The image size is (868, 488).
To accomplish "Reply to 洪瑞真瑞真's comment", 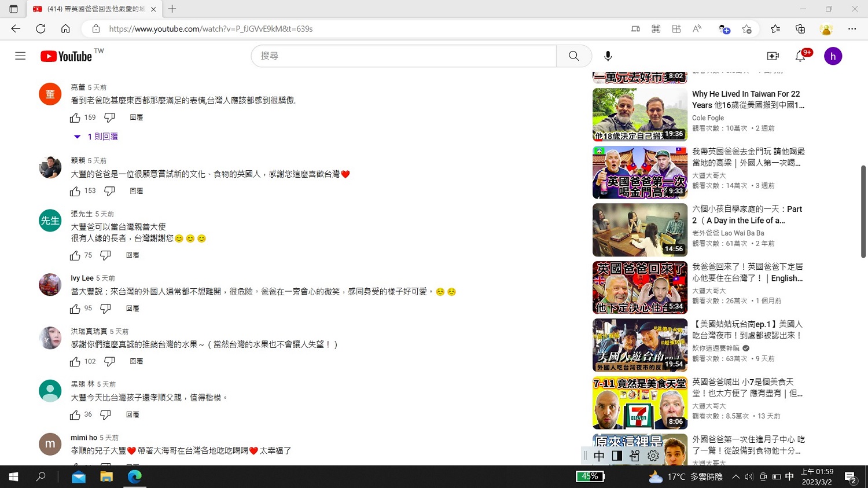I will click(137, 361).
